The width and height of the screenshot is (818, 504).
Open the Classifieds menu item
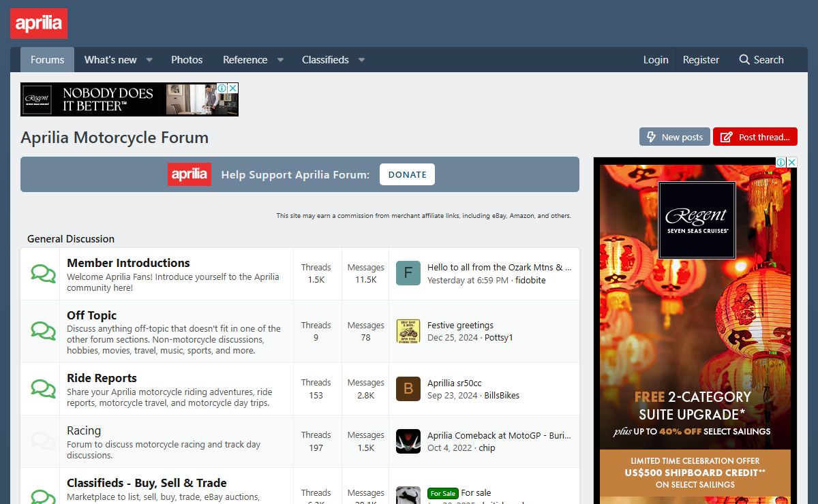325,60
